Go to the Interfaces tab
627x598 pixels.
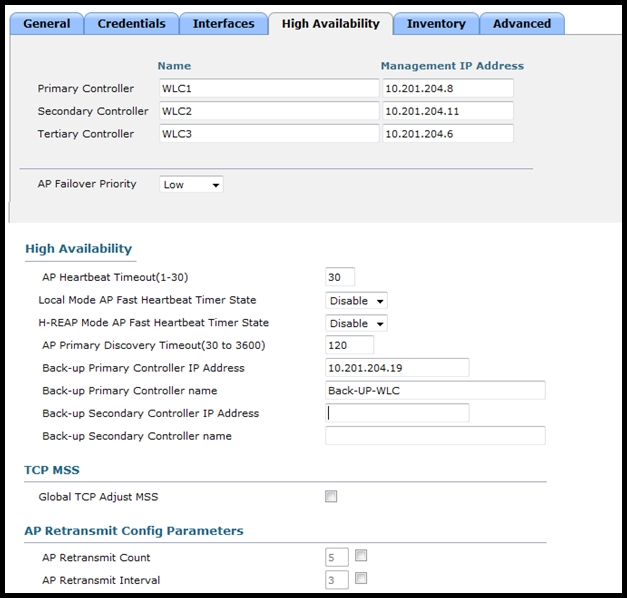(x=224, y=24)
